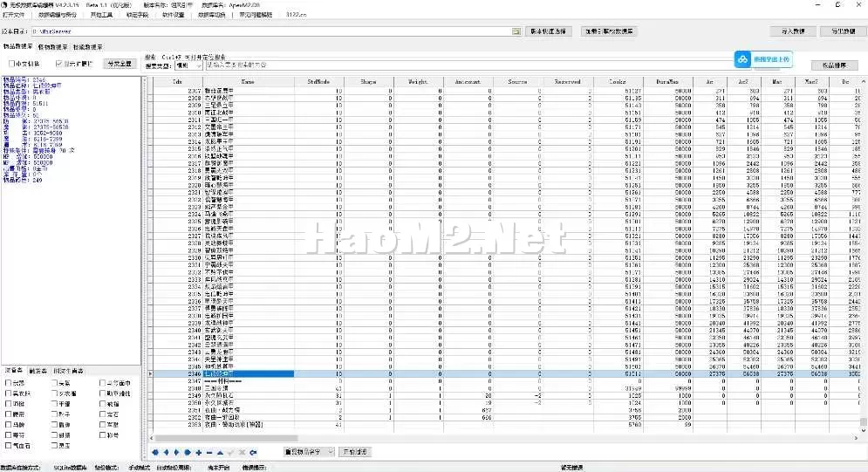Click the Reserved column header
This screenshot has width=868, height=472.
click(567, 81)
